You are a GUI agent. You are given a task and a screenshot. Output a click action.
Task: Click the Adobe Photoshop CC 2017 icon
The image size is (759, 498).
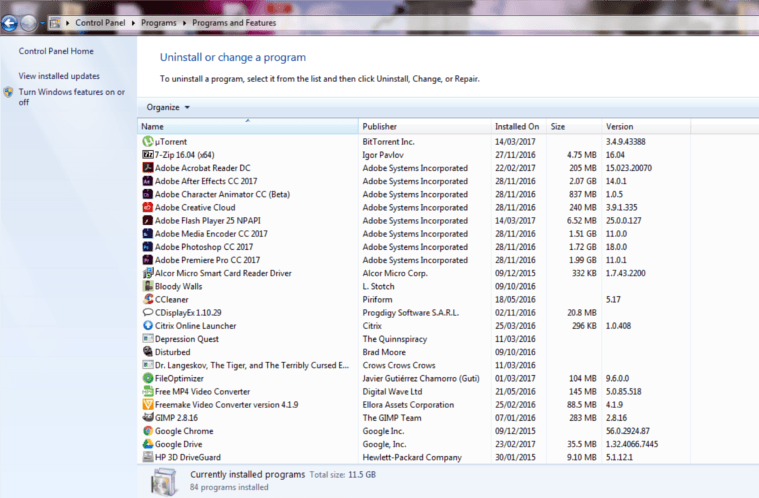click(148, 246)
